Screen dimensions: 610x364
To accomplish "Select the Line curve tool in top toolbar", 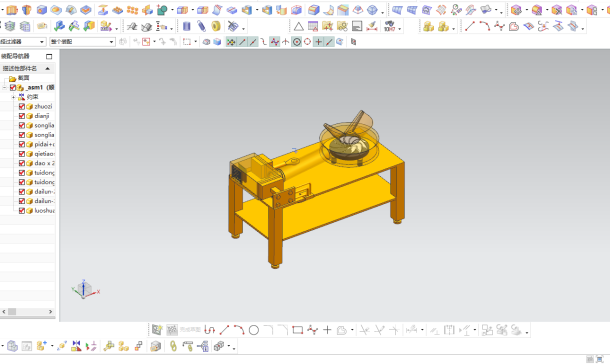I will pos(470,26).
